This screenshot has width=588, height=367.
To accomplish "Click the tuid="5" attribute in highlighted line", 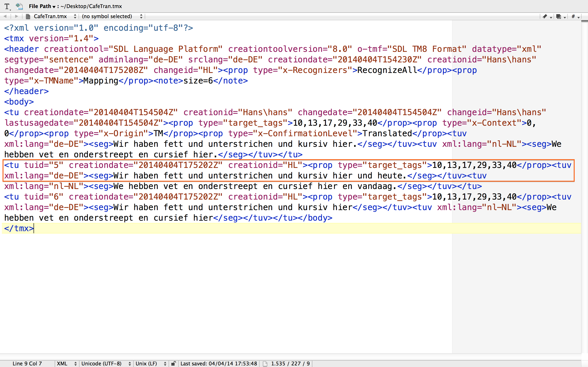I will pos(44,165).
